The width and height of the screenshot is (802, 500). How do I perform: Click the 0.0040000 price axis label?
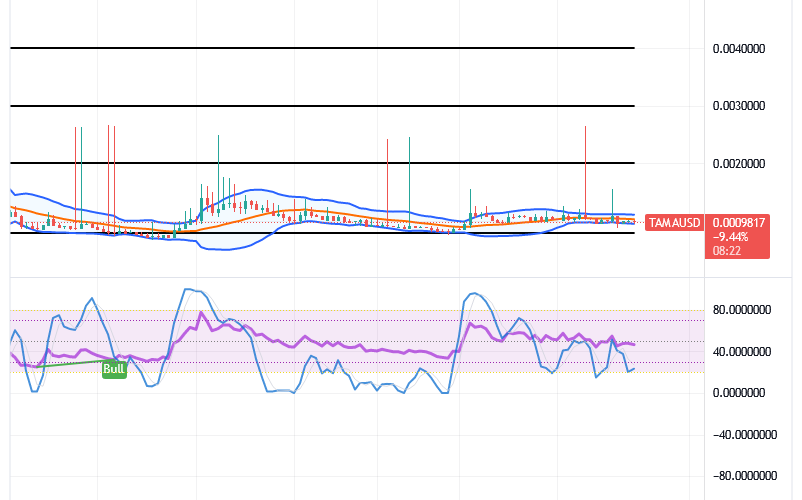tap(739, 49)
